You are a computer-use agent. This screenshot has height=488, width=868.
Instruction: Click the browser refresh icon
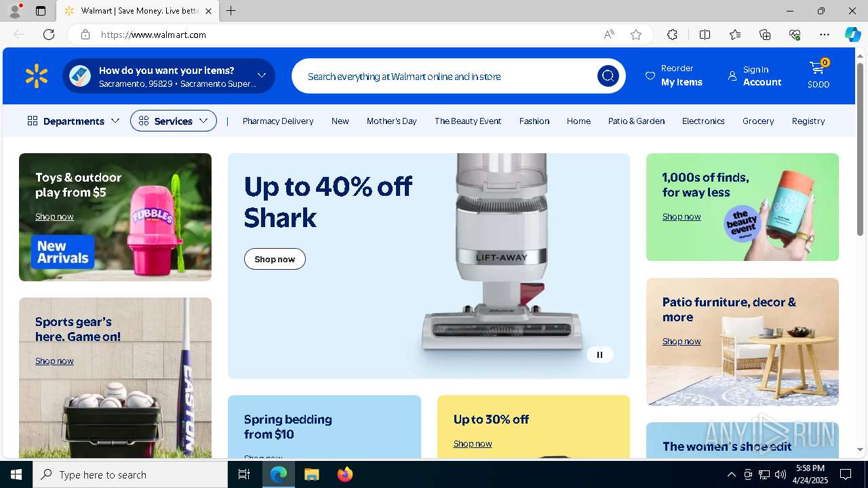pos(49,35)
